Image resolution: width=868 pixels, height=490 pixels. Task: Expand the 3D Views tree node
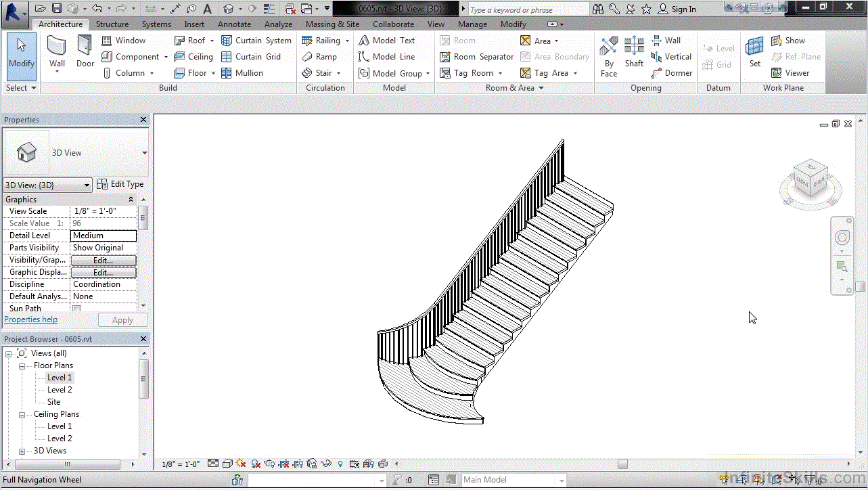coord(22,451)
